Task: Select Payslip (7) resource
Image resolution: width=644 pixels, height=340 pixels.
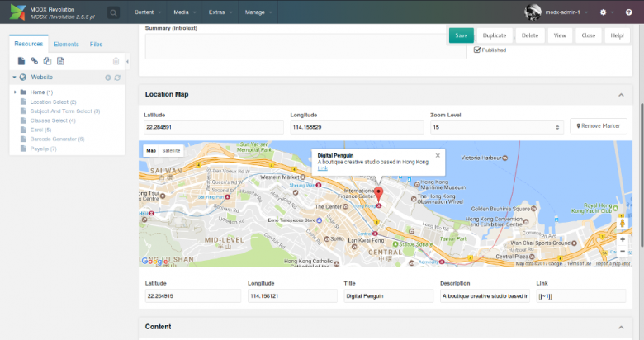Action: tap(43, 149)
